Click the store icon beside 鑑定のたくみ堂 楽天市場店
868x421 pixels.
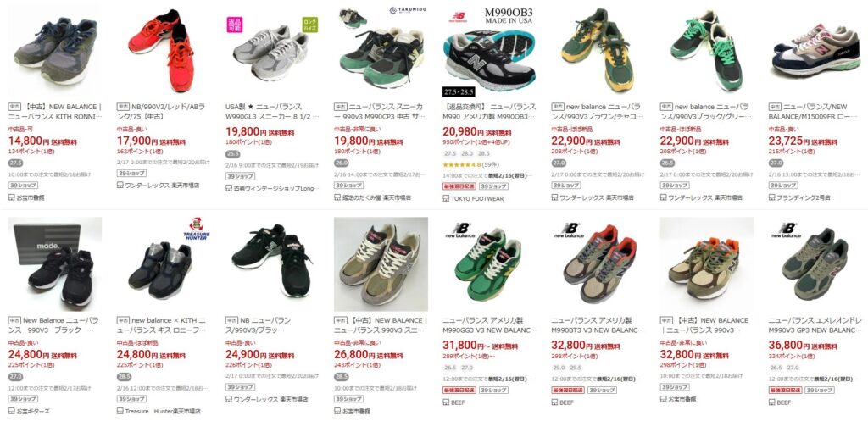click(337, 197)
